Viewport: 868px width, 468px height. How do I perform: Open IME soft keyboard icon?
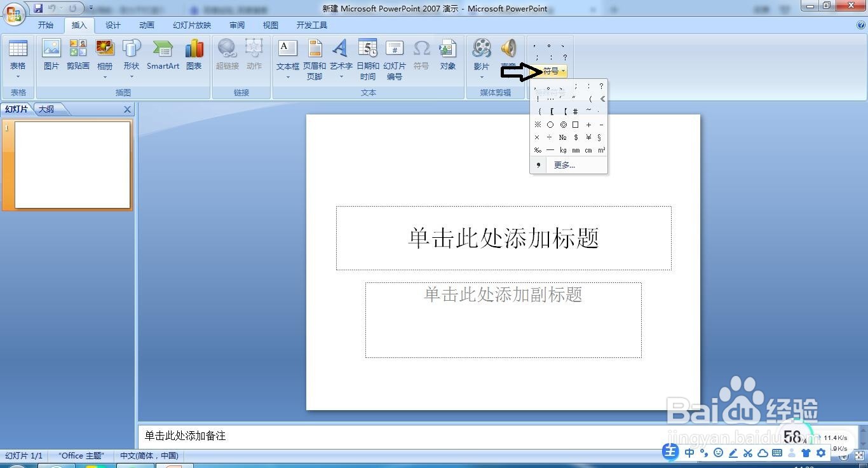point(777,453)
